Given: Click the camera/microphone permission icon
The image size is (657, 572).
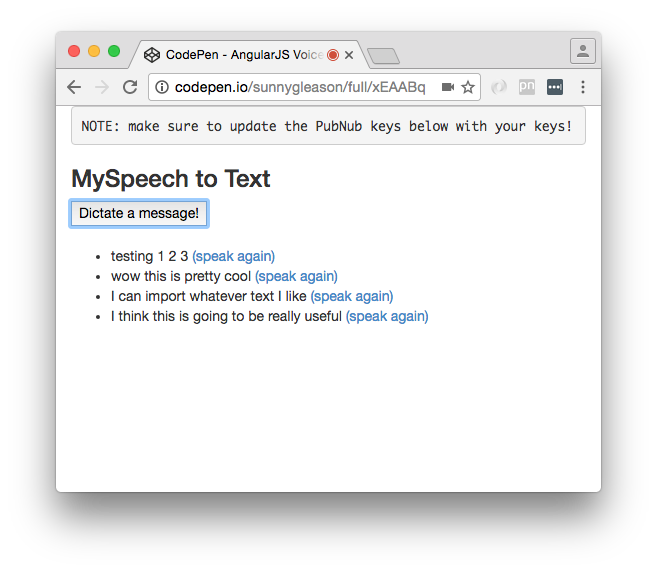Looking at the screenshot, I should click(x=447, y=87).
